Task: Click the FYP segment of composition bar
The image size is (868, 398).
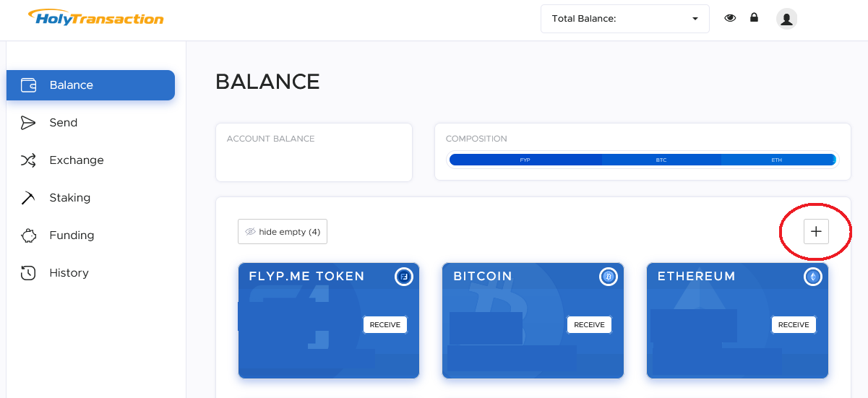Action: coord(525,160)
